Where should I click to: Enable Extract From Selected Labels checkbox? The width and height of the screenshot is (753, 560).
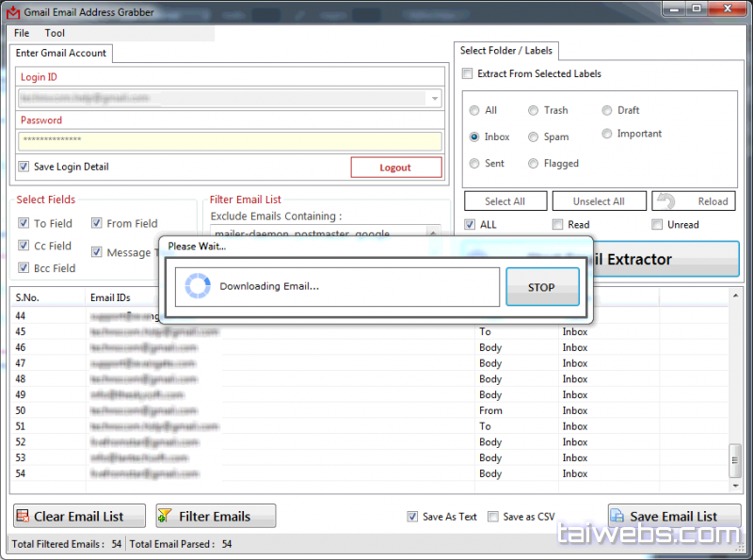[x=468, y=73]
